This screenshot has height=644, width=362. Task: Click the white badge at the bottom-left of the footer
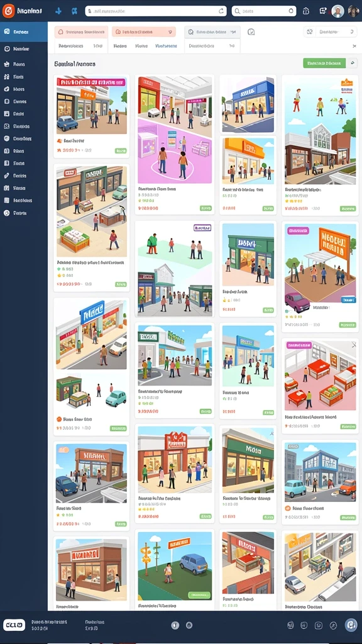click(14, 625)
